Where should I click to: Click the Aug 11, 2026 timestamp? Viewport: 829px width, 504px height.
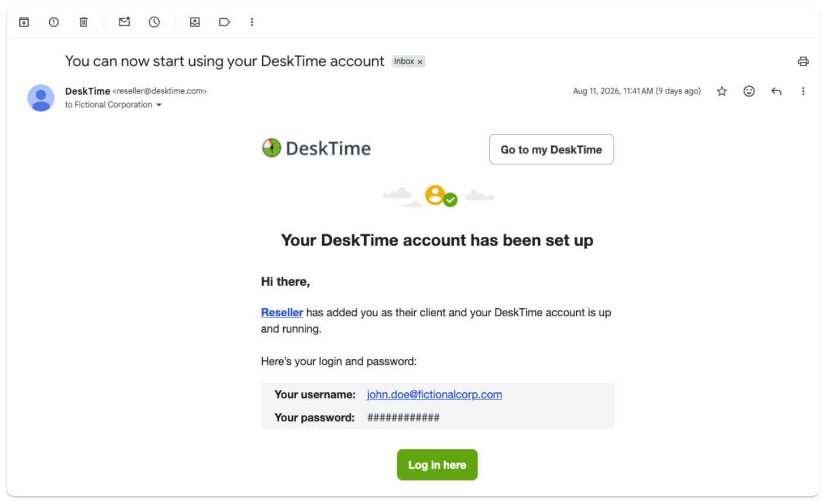pos(637,91)
